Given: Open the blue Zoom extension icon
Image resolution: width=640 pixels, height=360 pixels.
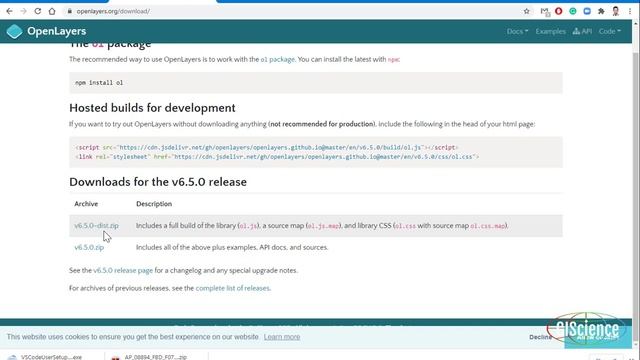Looking at the screenshot, I should (587, 11).
